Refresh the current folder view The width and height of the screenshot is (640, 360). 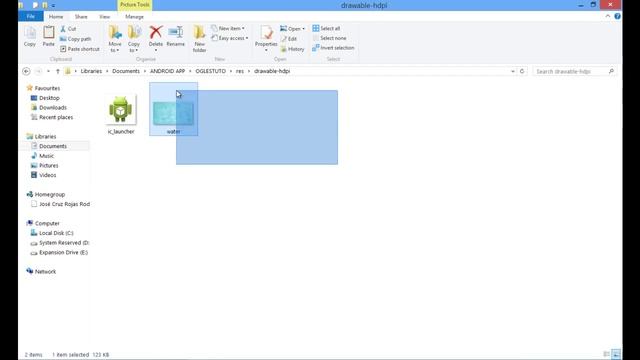522,71
